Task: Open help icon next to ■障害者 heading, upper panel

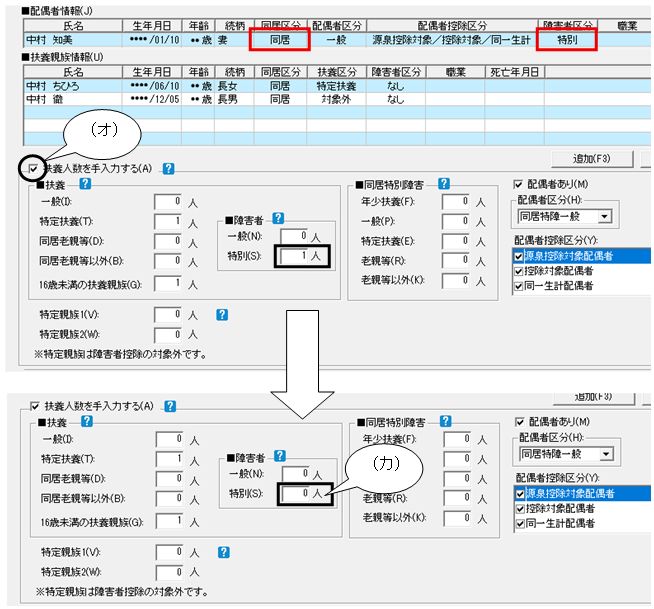Action: [278, 218]
